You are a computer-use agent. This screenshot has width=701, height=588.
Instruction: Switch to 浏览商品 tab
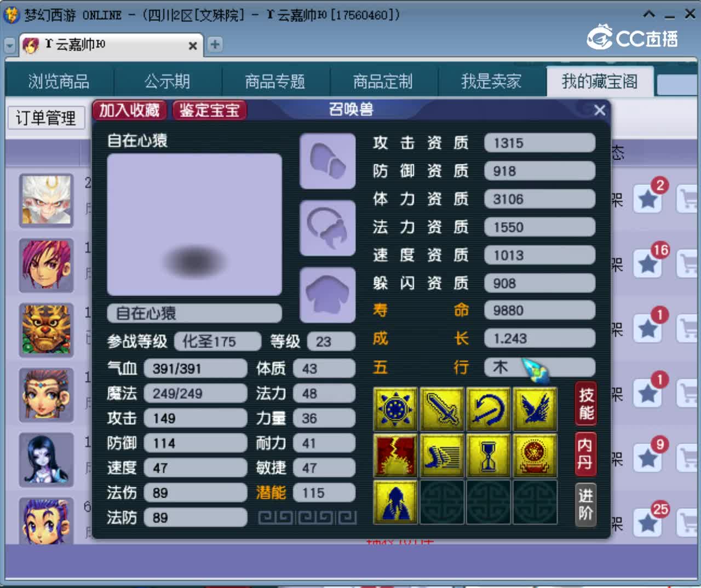point(59,82)
